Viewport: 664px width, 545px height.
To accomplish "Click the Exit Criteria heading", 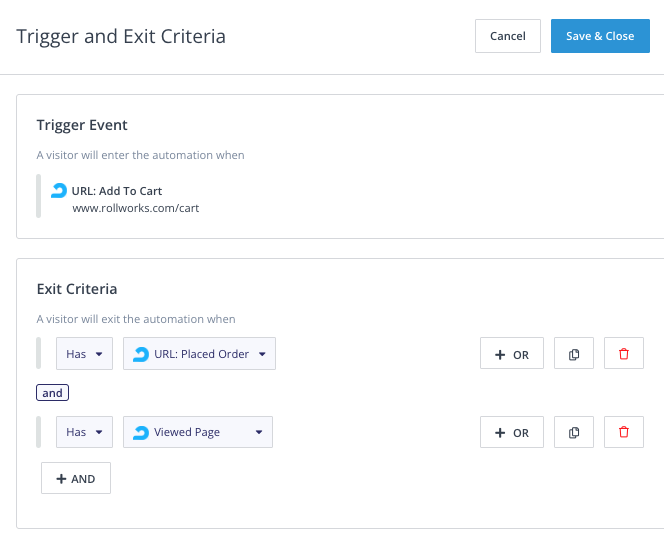I will 77,289.
